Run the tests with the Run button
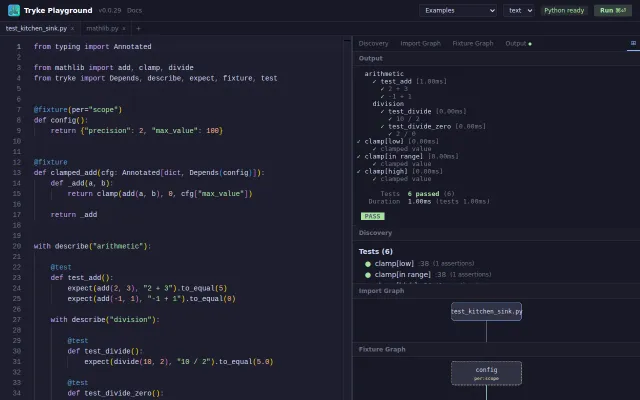 coord(613,11)
